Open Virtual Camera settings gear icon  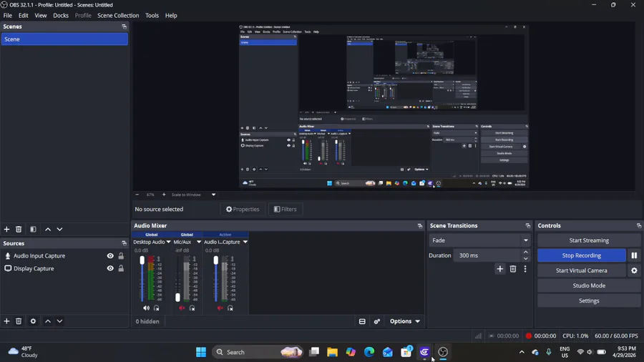tap(634, 270)
